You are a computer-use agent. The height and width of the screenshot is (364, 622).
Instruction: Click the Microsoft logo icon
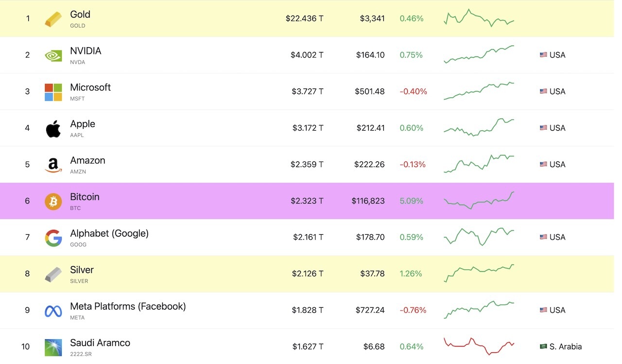(x=53, y=92)
